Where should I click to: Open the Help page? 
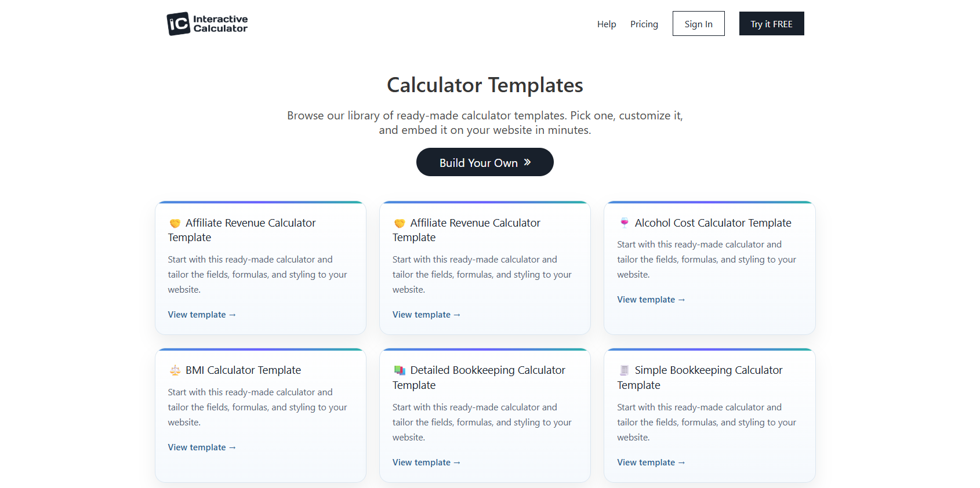pyautogui.click(x=607, y=24)
